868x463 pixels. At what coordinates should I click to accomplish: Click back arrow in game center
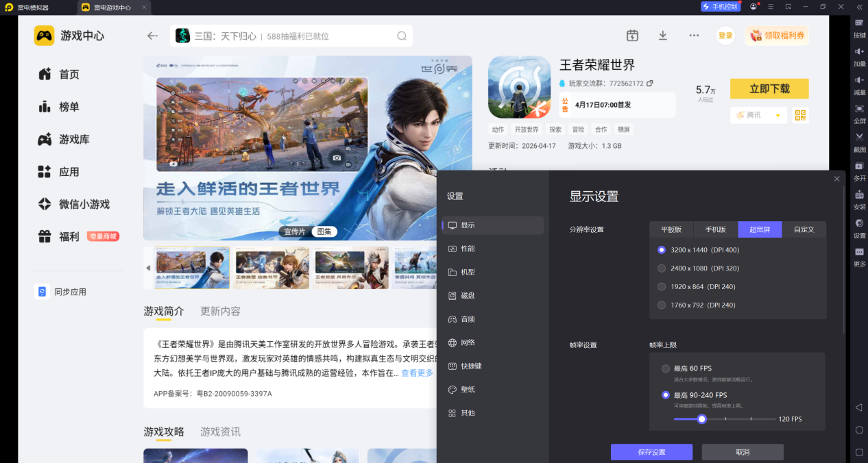click(x=153, y=36)
